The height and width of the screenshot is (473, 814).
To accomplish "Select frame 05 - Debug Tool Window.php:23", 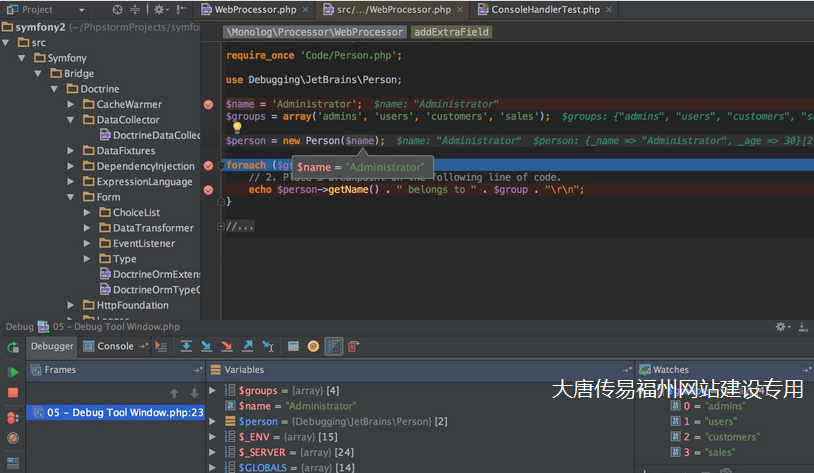I will pyautogui.click(x=115, y=413).
